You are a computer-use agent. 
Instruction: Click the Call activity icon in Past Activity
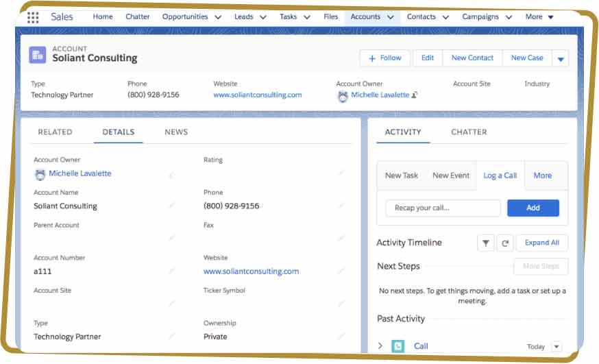pyautogui.click(x=398, y=346)
